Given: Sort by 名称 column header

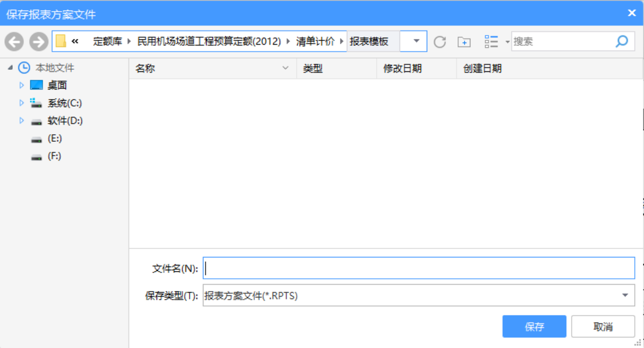Looking at the screenshot, I should [x=145, y=69].
